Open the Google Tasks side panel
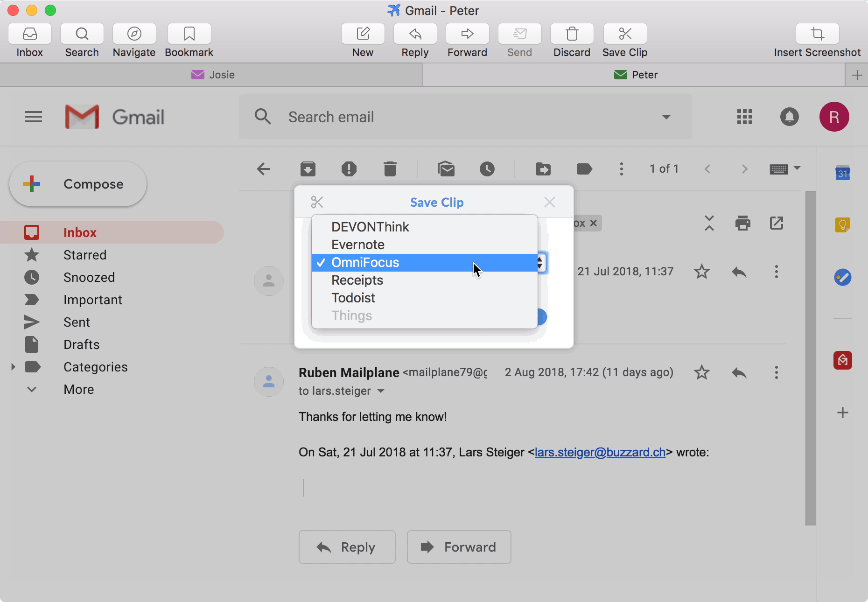The image size is (868, 602). click(x=843, y=277)
